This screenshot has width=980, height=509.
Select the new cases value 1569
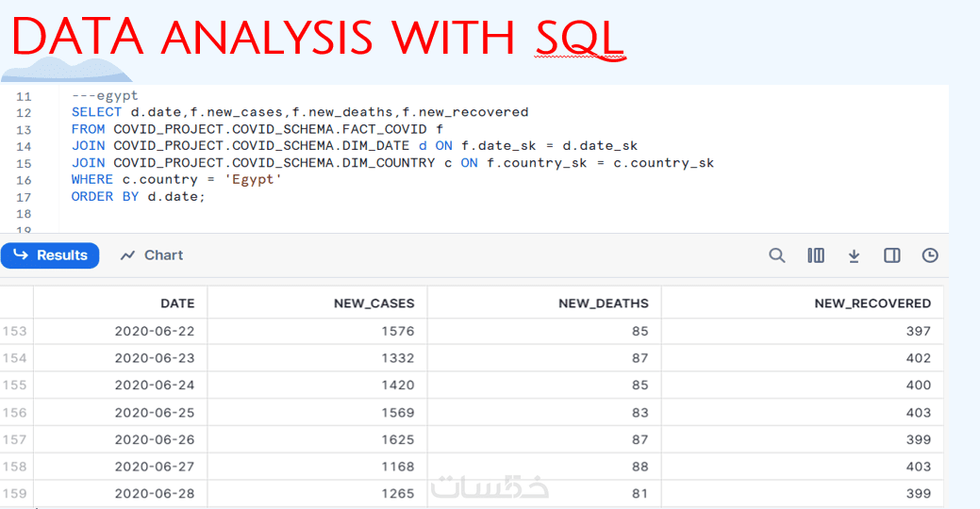pyautogui.click(x=398, y=413)
